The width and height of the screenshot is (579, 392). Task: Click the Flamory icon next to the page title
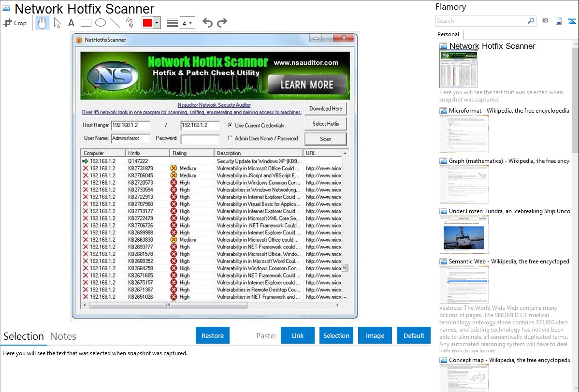pos(6,8)
